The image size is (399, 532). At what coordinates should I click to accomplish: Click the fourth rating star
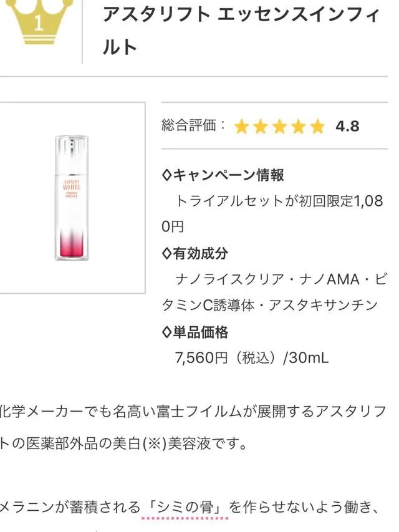tap(299, 127)
